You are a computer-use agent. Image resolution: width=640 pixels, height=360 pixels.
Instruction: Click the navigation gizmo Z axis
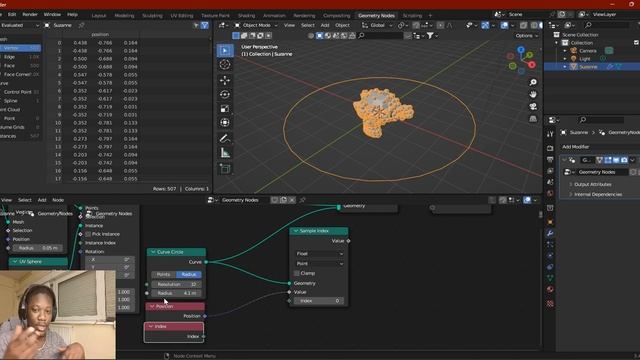tap(521, 50)
